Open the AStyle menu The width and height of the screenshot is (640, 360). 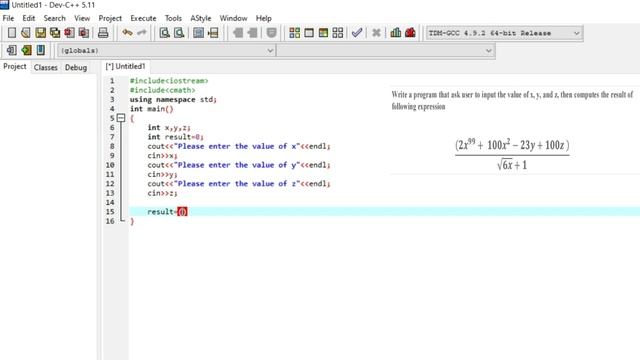pyautogui.click(x=201, y=18)
